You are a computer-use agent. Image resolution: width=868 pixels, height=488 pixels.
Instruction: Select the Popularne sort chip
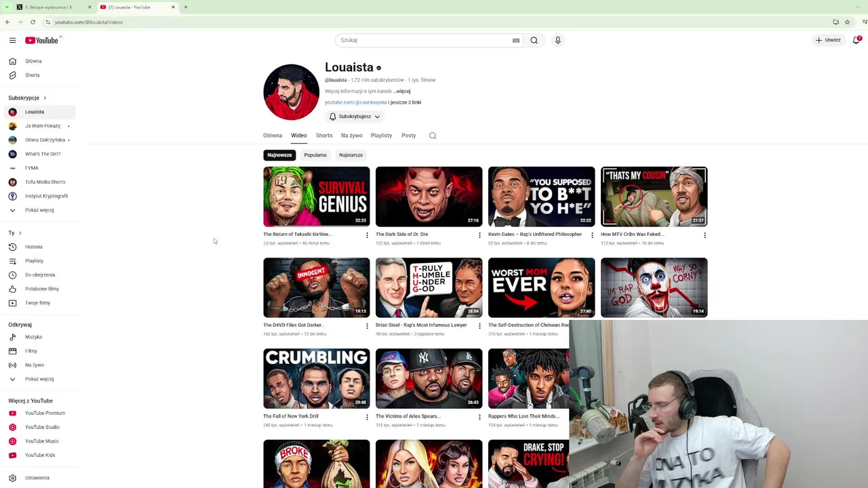pos(315,155)
